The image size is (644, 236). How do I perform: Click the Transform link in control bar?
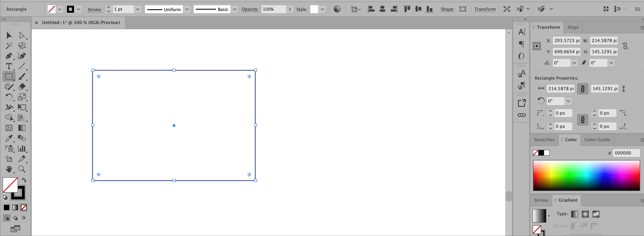485,9
